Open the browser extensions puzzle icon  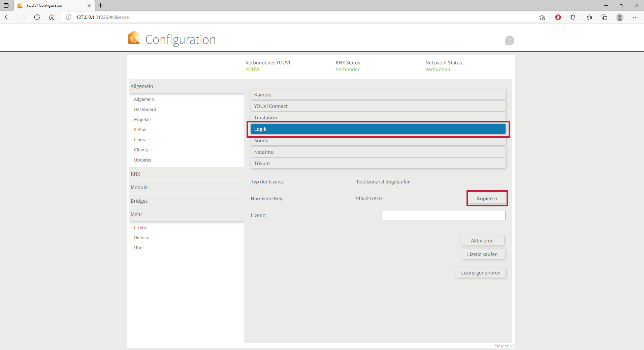573,17
